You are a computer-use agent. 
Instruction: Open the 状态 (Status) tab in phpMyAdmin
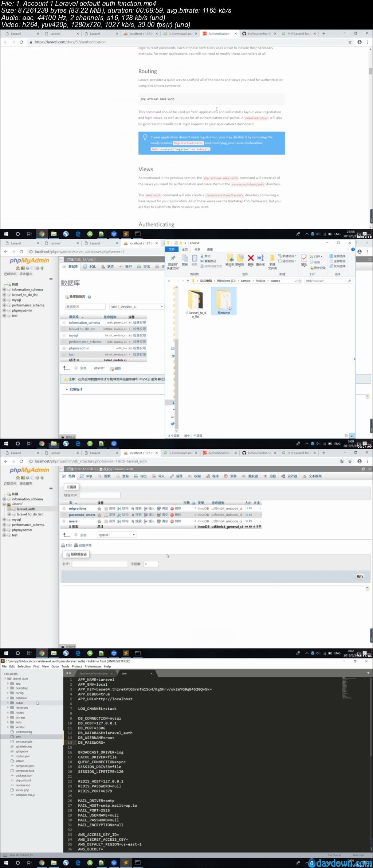tap(107, 266)
